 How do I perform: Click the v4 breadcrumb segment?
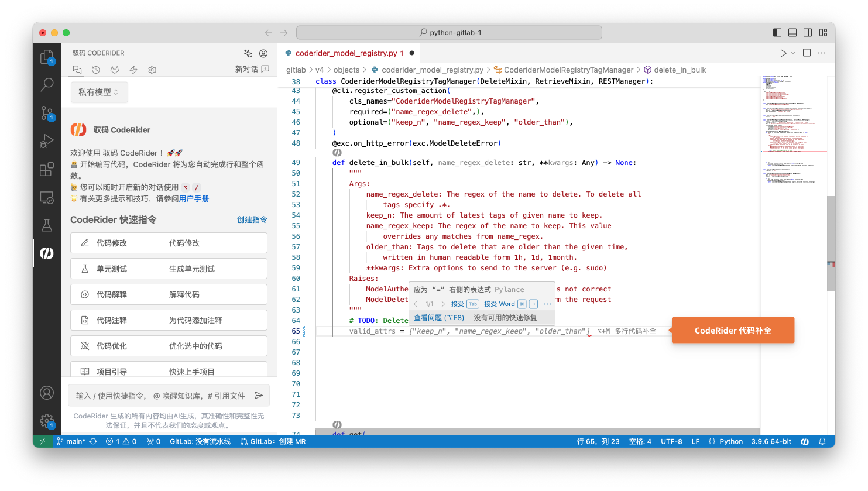(x=320, y=70)
